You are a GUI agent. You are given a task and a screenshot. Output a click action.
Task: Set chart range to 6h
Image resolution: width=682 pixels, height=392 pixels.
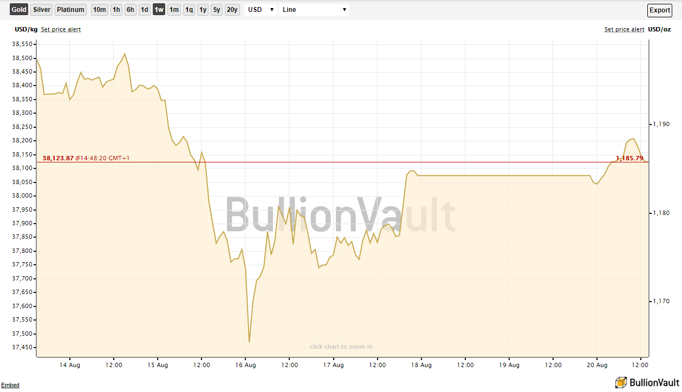pos(130,10)
